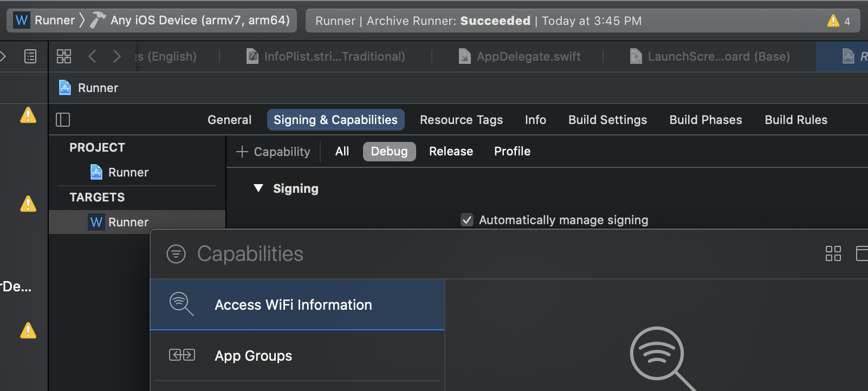Click the related items grid icon
The height and width of the screenshot is (391, 868).
click(x=64, y=56)
